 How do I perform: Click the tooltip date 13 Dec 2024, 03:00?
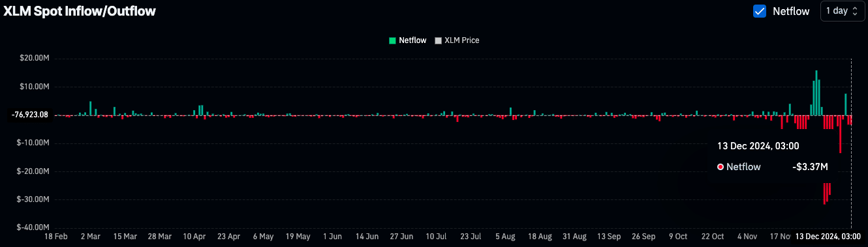point(758,146)
